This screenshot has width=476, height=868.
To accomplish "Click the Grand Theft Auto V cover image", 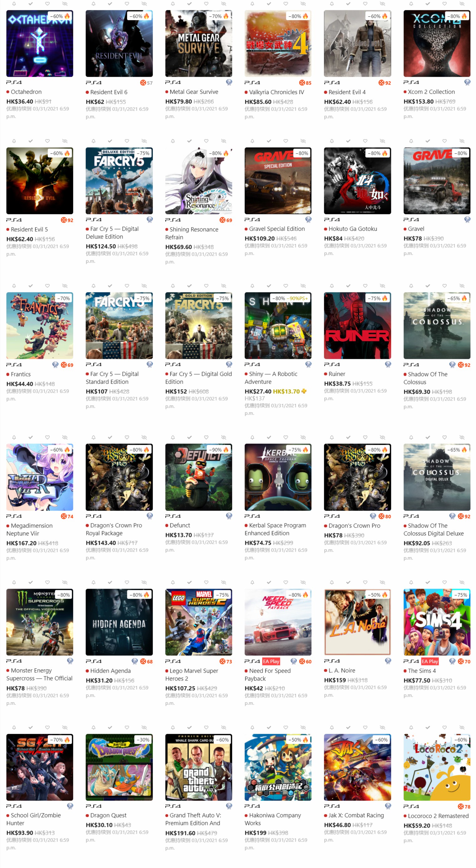I will coord(198,767).
